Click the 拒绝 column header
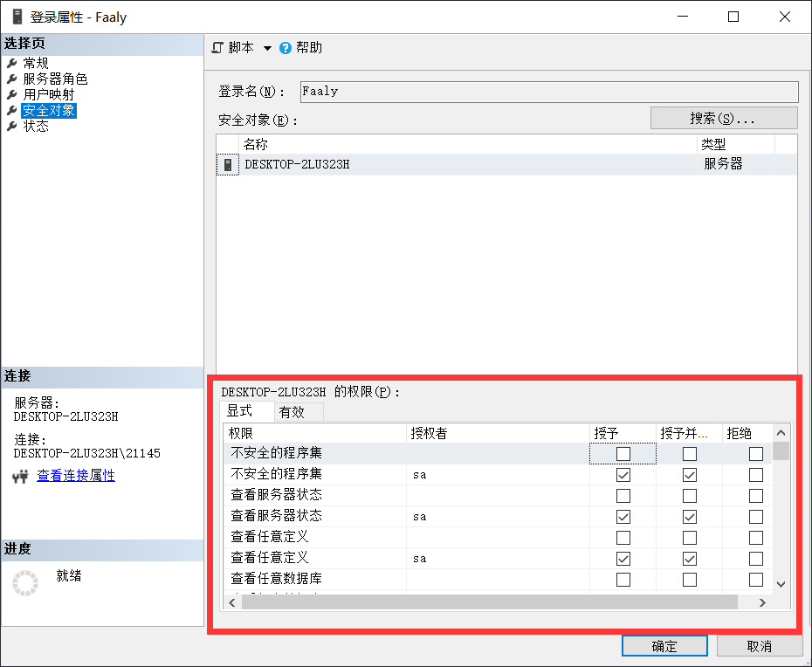The width and height of the screenshot is (812, 667). point(747,433)
